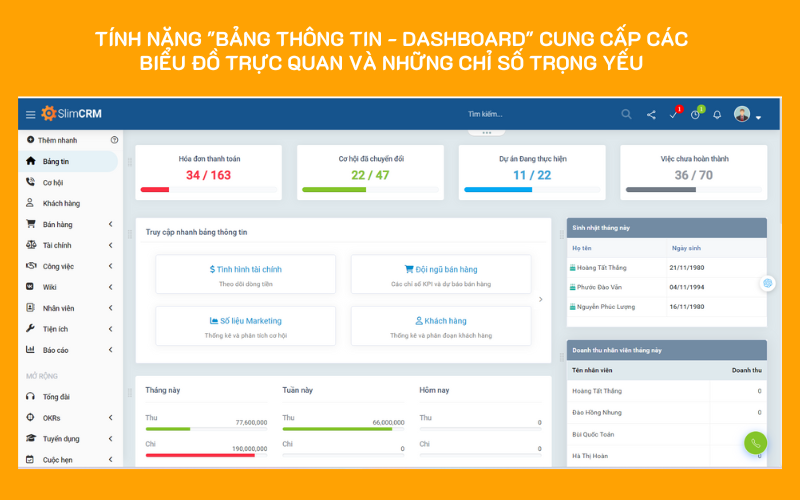Open the timer clock icon with green badge

(695, 114)
